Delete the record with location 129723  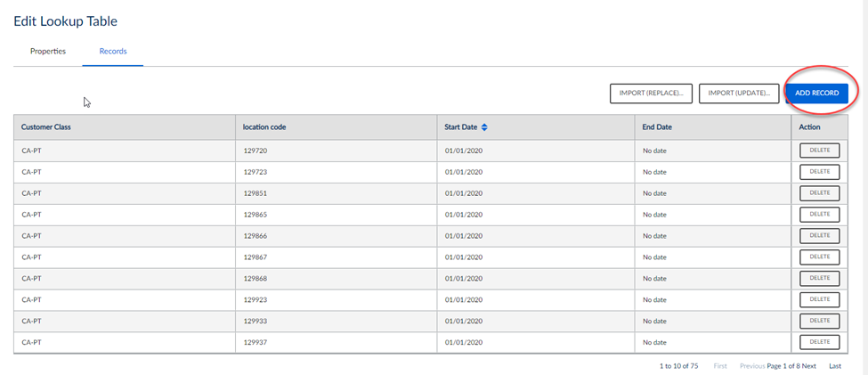819,172
